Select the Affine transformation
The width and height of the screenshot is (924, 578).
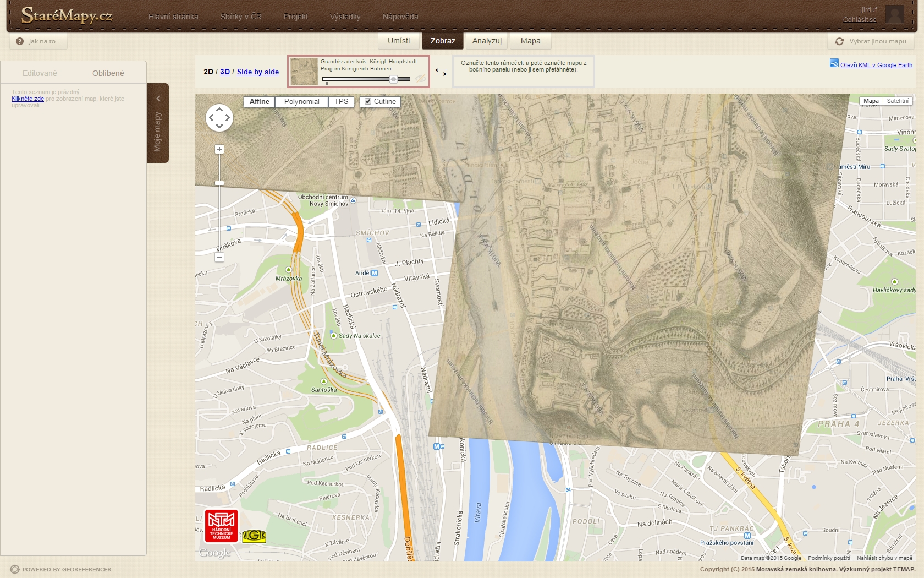tap(260, 102)
